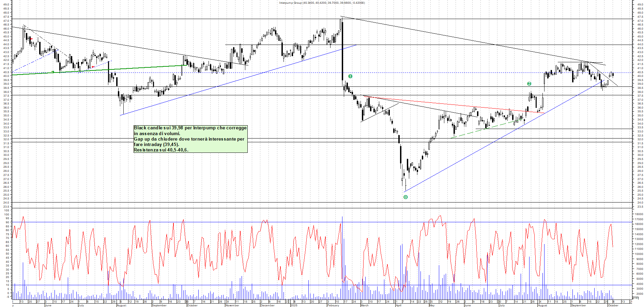
Task: Select the February label on the time axis
Action: pyautogui.click(x=333, y=305)
